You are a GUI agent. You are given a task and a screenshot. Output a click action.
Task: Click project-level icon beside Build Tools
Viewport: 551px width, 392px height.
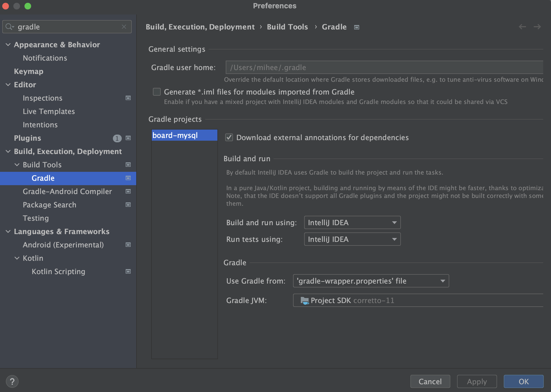point(128,165)
